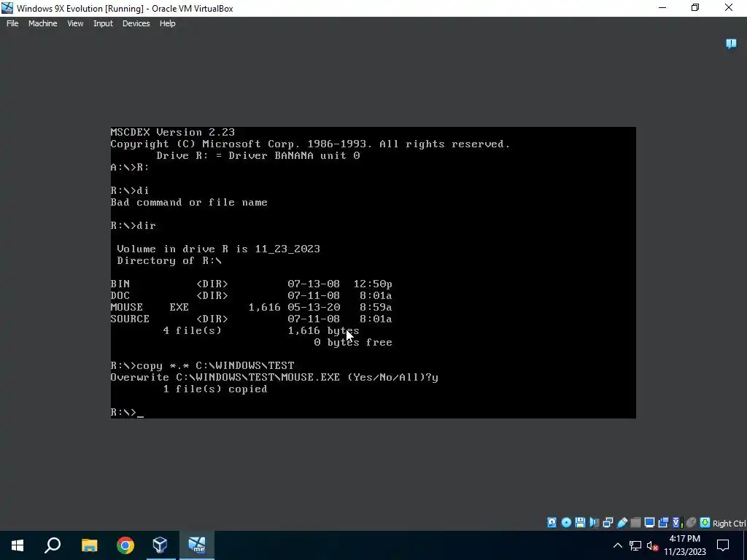Switch to the running Windows ME VM taskbar icon
This screenshot has height=560, width=747.
tap(196, 545)
